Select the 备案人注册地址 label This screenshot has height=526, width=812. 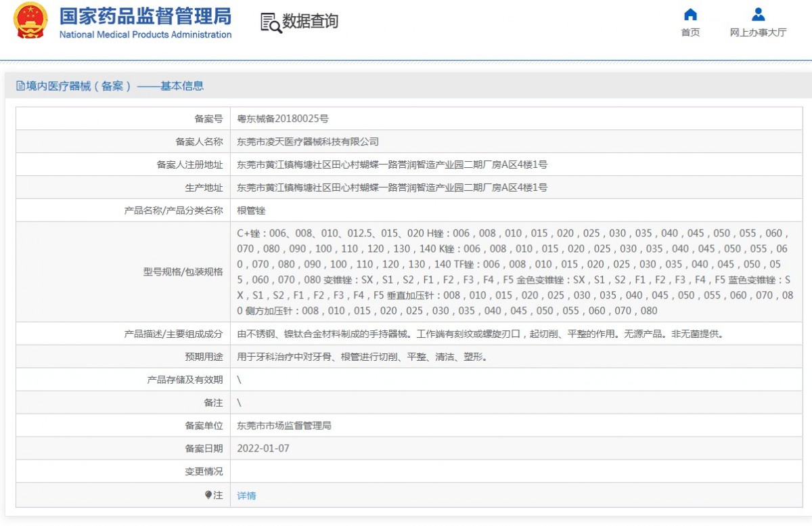pyautogui.click(x=189, y=165)
